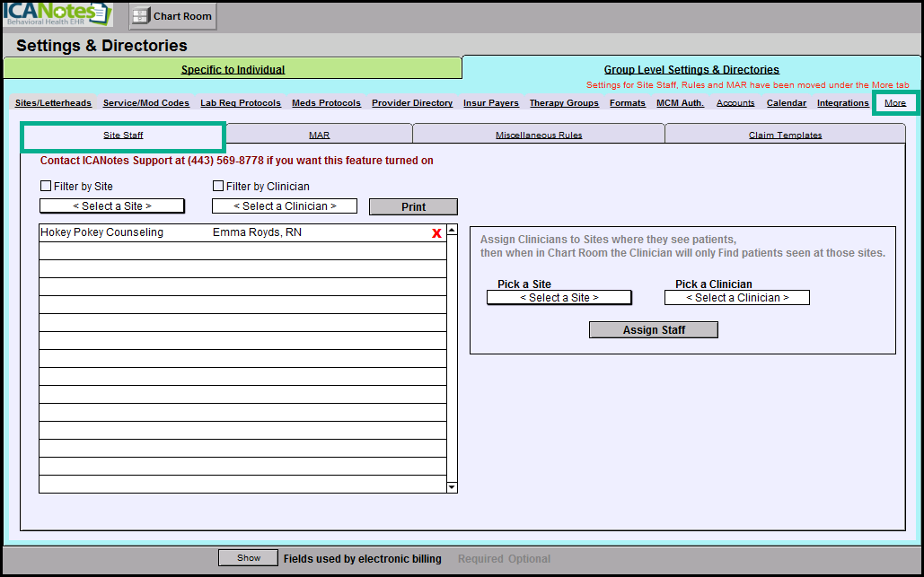This screenshot has height=577, width=924.
Task: Go to the Claim Templates tab
Action: (785, 136)
